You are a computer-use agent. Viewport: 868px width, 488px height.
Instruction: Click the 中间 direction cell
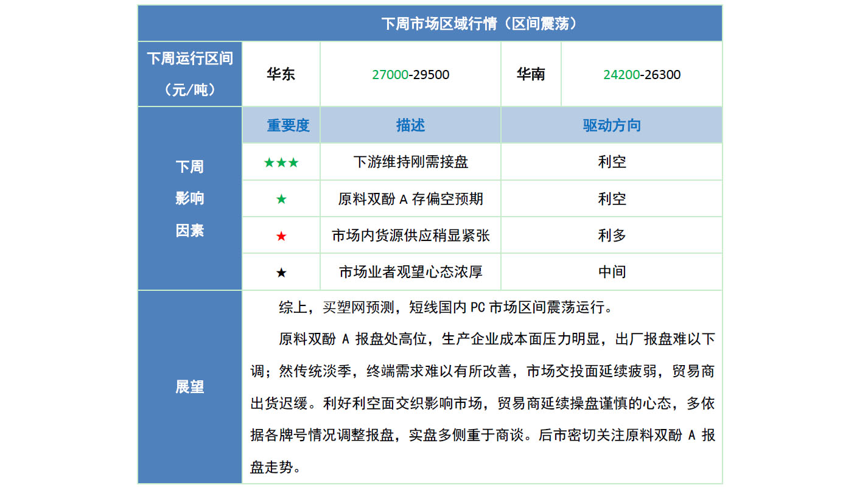coord(612,272)
